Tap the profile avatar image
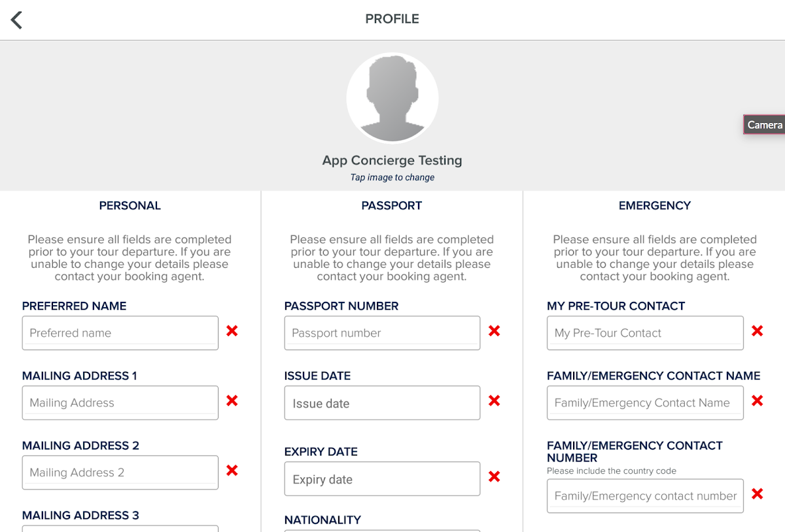The image size is (785, 532). (x=392, y=98)
